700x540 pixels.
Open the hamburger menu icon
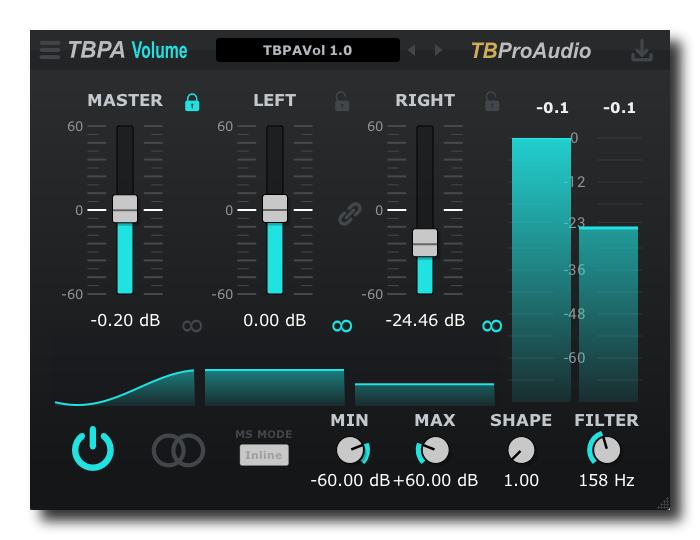point(50,50)
